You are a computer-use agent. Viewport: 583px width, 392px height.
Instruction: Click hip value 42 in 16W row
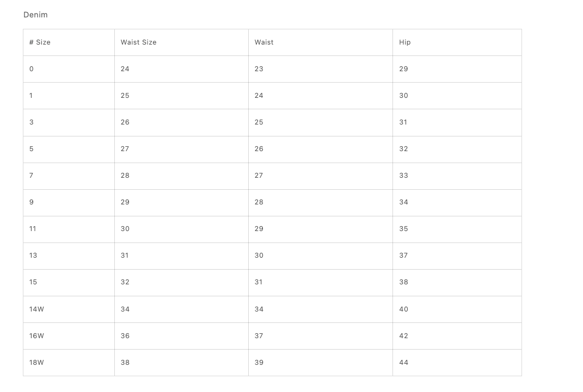coord(403,336)
